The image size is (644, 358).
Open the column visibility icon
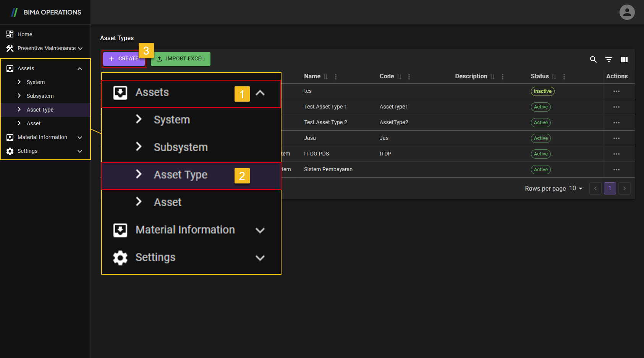coord(624,60)
